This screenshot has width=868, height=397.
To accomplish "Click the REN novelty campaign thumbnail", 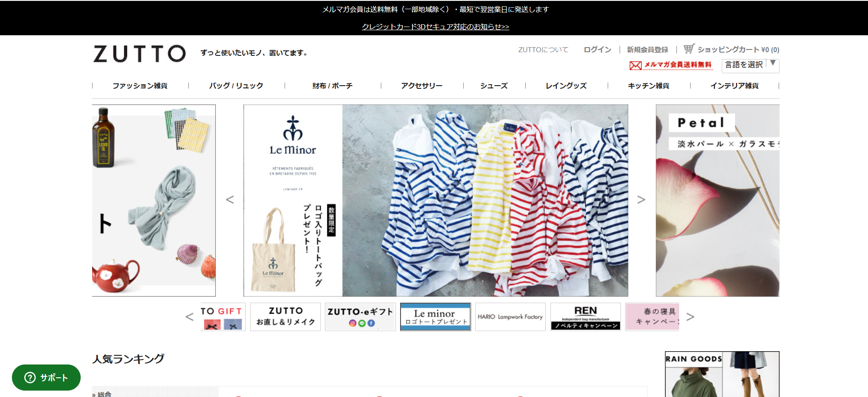I will click(585, 316).
